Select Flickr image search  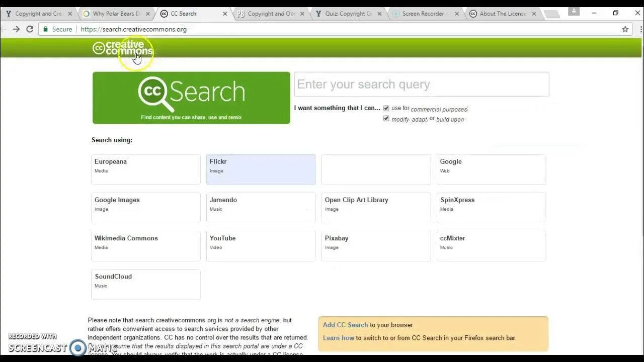pos(261,169)
